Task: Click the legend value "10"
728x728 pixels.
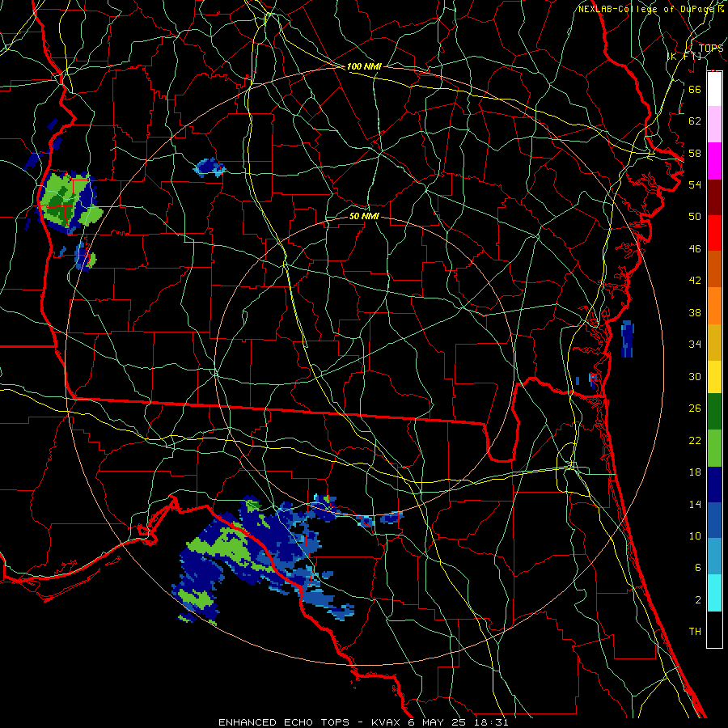Action: [695, 535]
